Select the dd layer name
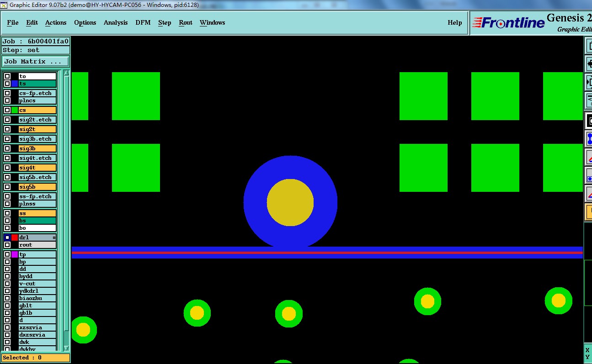The image size is (592, 364). click(x=37, y=269)
